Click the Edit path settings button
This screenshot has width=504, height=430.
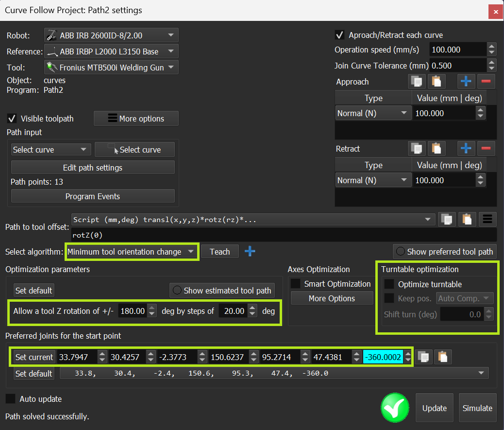(93, 168)
